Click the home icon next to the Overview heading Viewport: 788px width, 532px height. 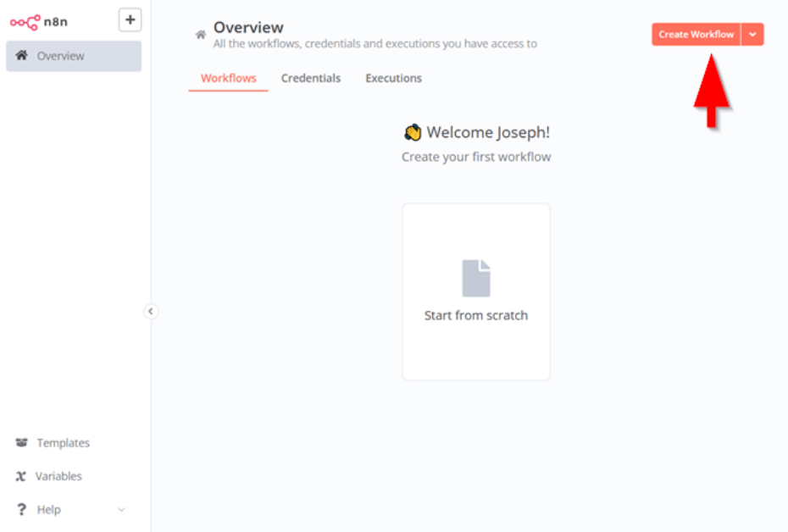201,35
